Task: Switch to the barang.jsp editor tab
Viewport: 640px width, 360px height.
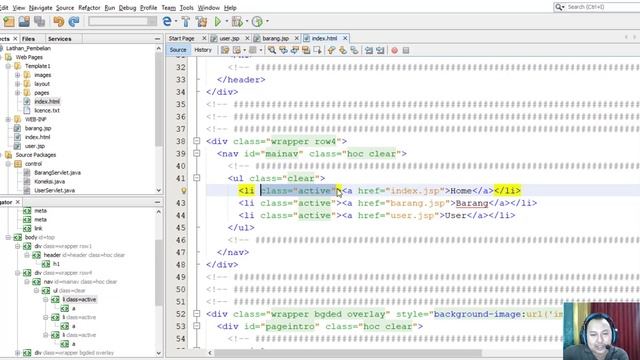Action: coord(275,38)
